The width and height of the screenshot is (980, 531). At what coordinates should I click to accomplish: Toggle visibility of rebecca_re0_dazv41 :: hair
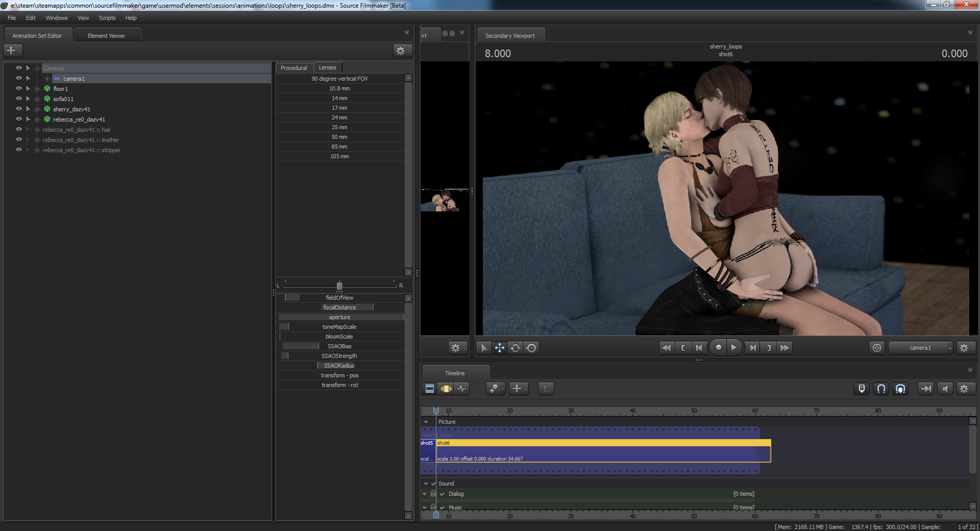(19, 129)
